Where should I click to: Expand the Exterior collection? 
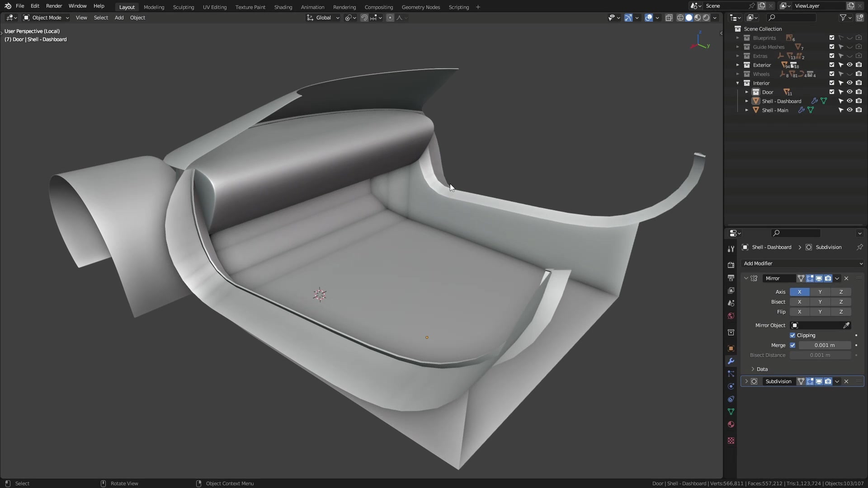[x=738, y=65]
